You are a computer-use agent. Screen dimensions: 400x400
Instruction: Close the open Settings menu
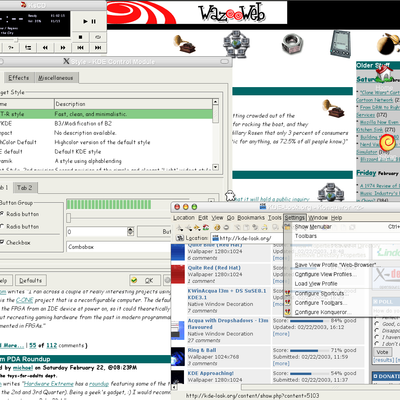tap(295, 218)
